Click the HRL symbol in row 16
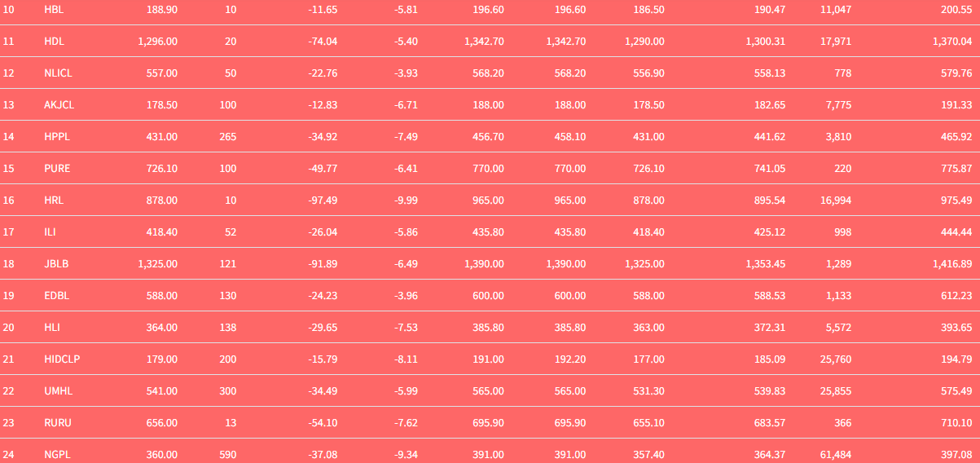The image size is (980, 463). tap(54, 201)
